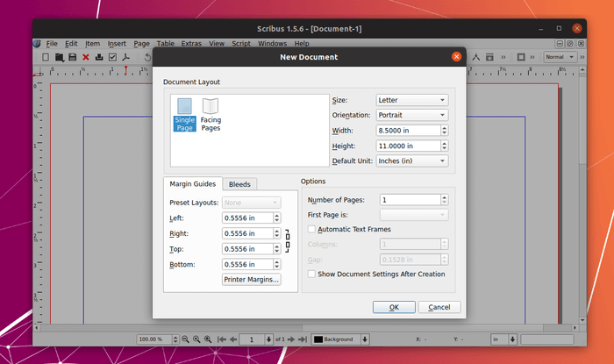The width and height of the screenshot is (614, 364).
Task: Click the Cancel button
Action: pyautogui.click(x=439, y=307)
